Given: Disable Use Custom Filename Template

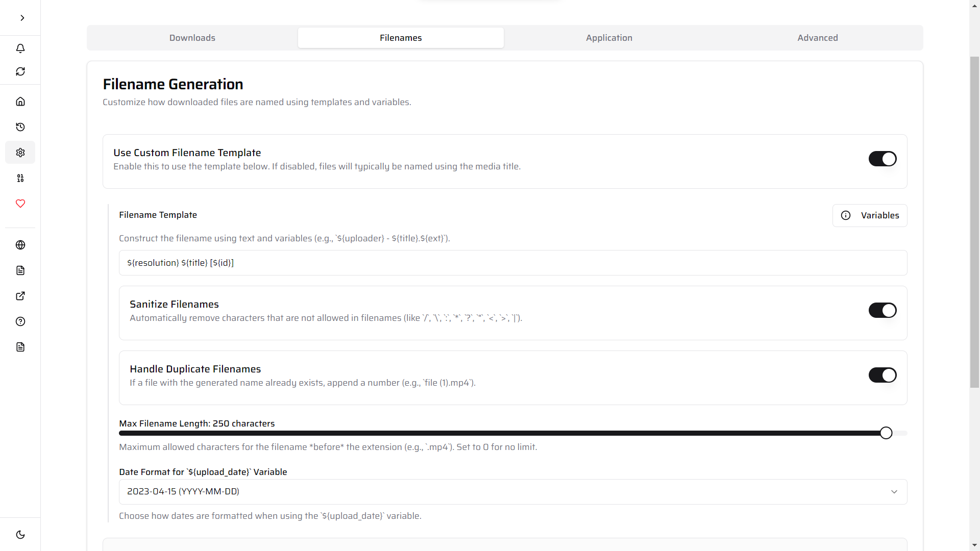Looking at the screenshot, I should pos(882,159).
